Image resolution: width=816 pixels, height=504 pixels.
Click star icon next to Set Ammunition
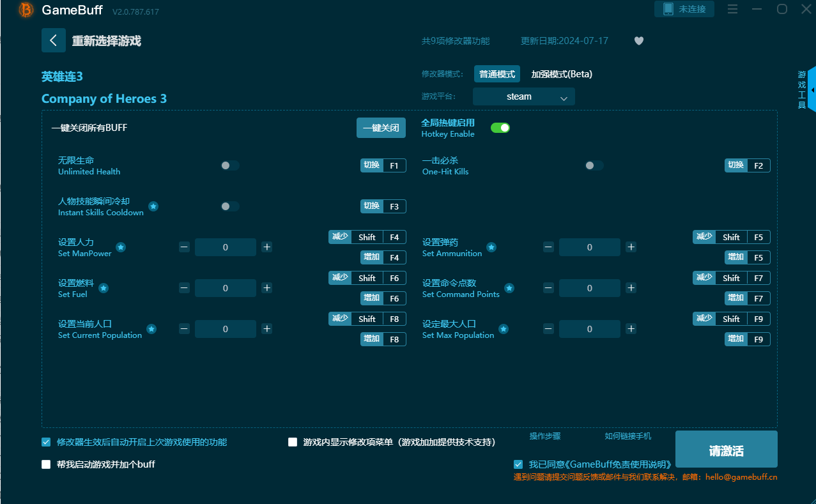click(491, 247)
